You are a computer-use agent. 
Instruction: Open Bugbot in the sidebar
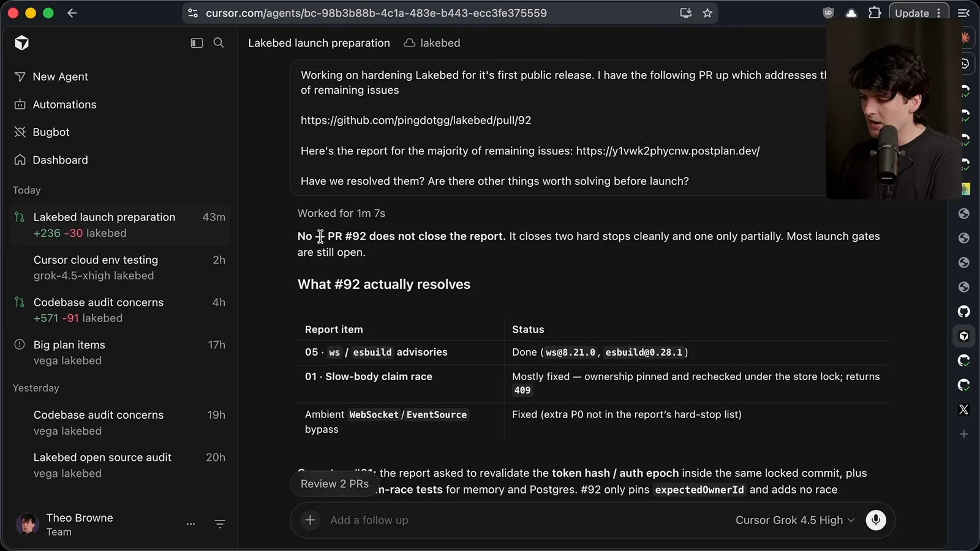click(51, 132)
